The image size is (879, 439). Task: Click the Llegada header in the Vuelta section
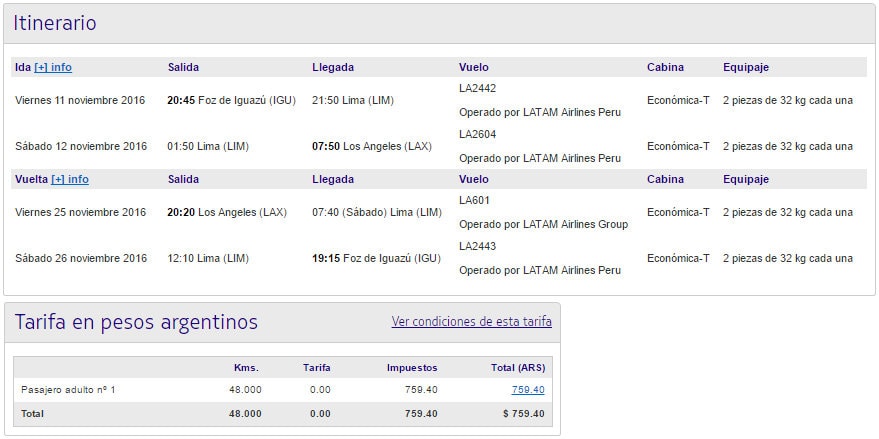coord(333,179)
